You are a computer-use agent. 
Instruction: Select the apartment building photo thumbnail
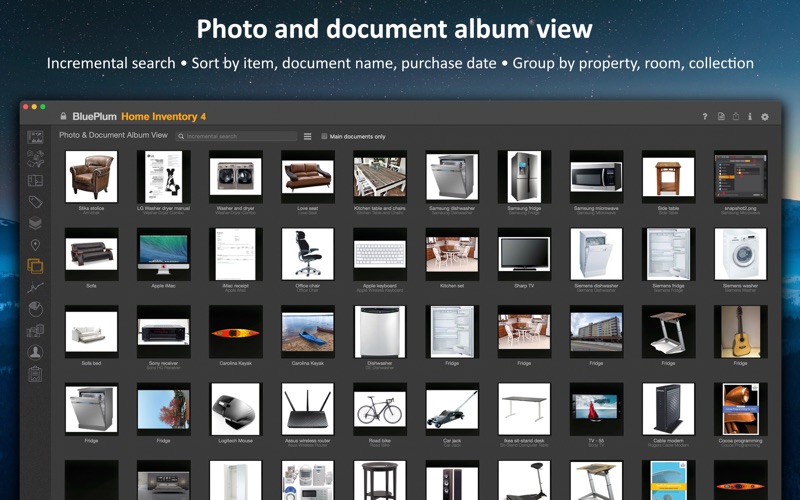click(596, 332)
